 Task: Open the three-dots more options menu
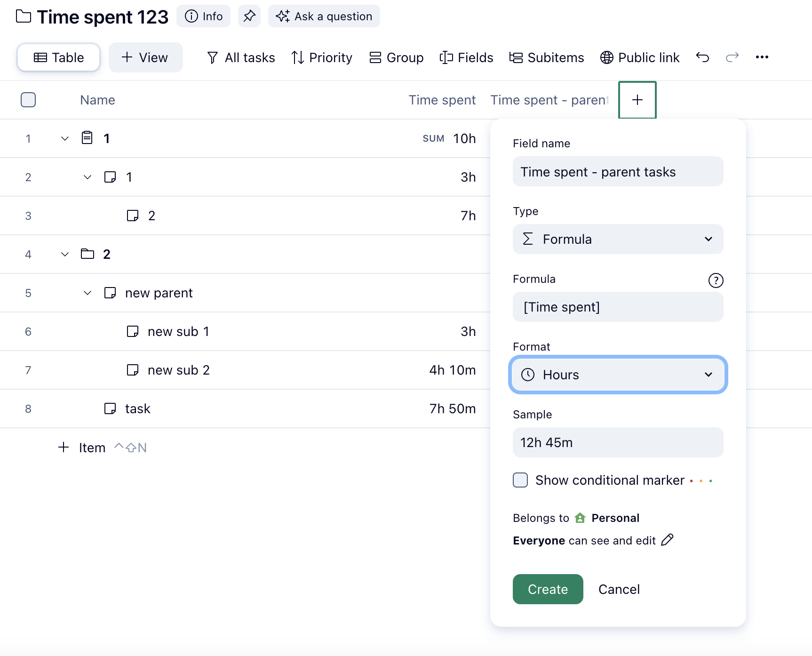762,57
